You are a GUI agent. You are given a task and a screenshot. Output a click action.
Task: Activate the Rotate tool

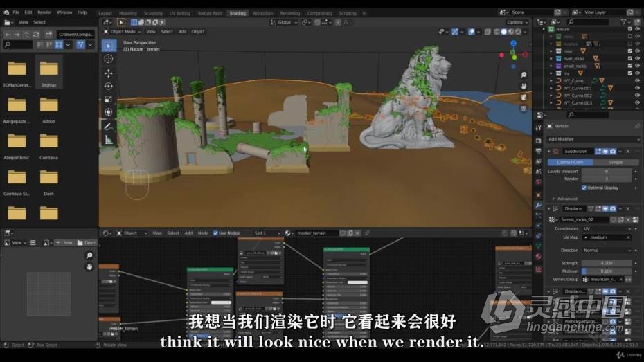tap(109, 87)
